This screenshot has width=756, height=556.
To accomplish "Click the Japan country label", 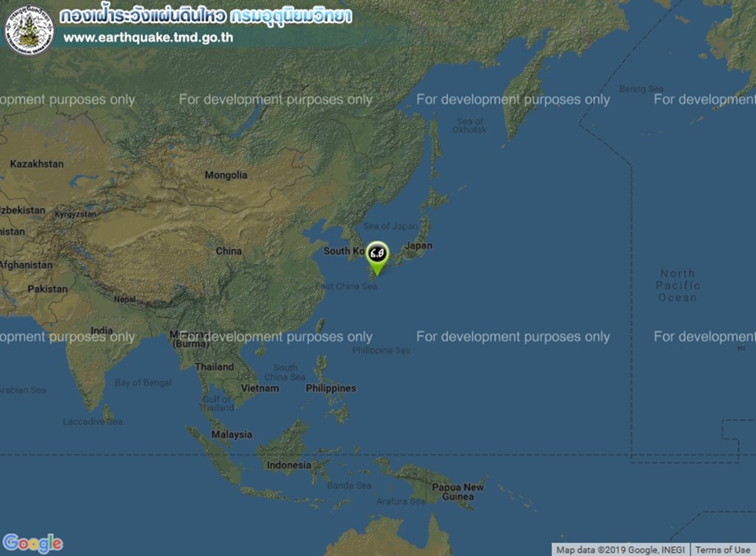I will 418,246.
